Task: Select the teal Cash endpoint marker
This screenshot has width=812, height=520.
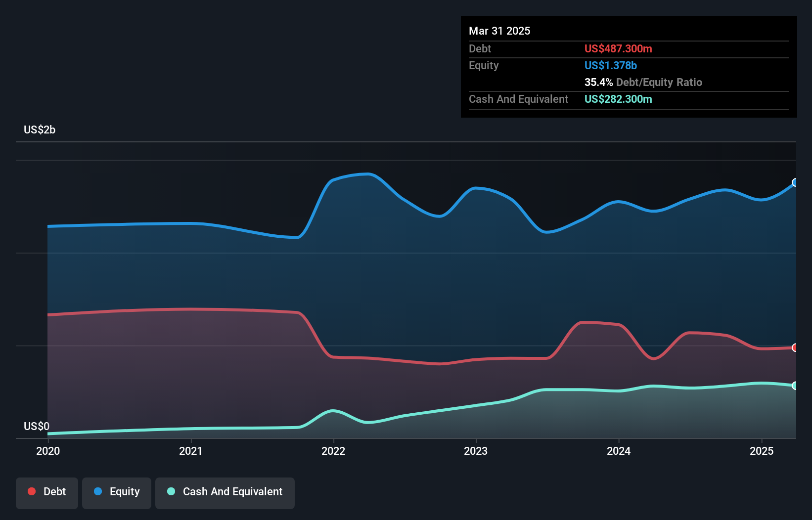Action: pyautogui.click(x=795, y=386)
